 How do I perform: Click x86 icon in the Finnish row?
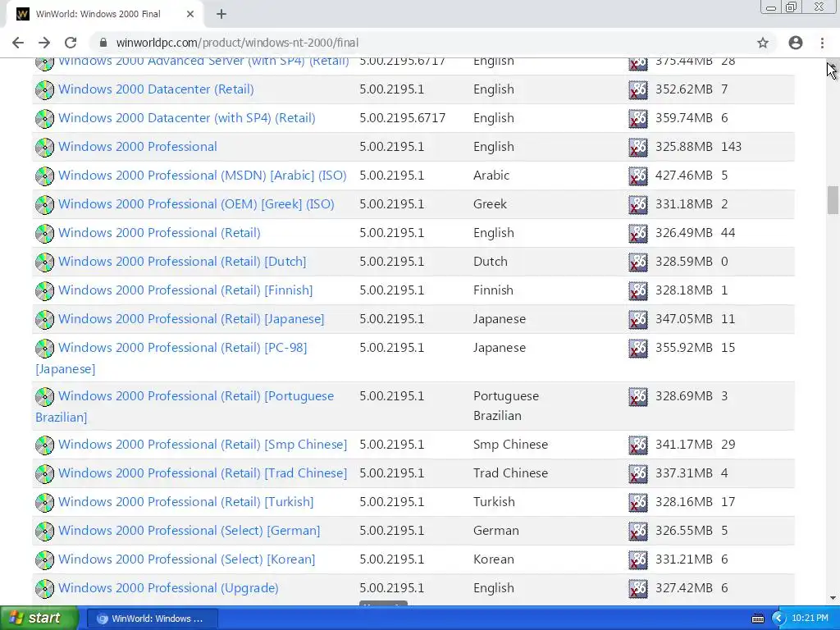[x=638, y=291]
